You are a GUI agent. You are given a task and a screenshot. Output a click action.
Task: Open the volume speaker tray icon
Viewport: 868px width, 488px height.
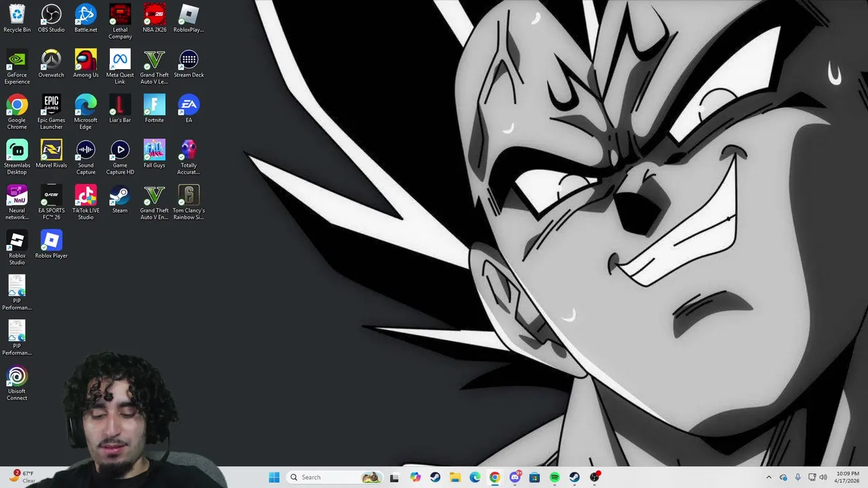[823, 477]
